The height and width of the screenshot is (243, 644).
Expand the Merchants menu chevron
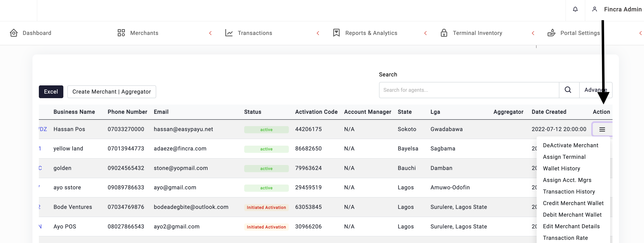click(x=210, y=33)
